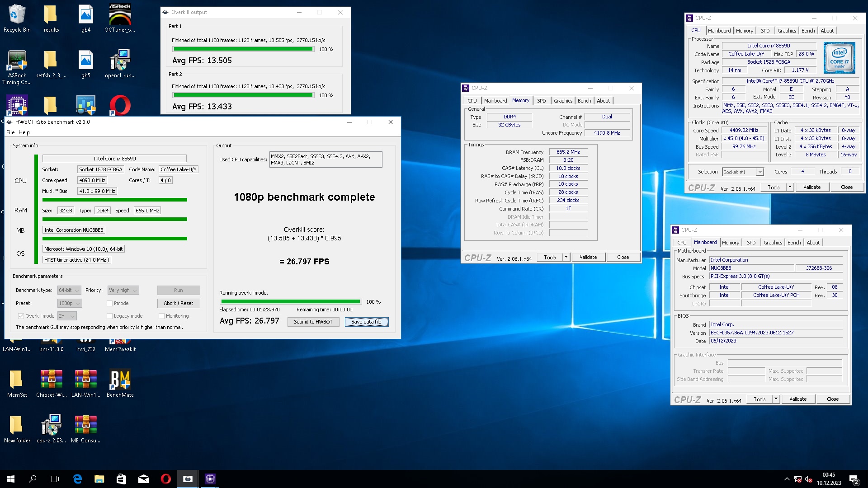Open the Benchmark type 64-bit dropdown
The image size is (868, 488).
coord(69,290)
